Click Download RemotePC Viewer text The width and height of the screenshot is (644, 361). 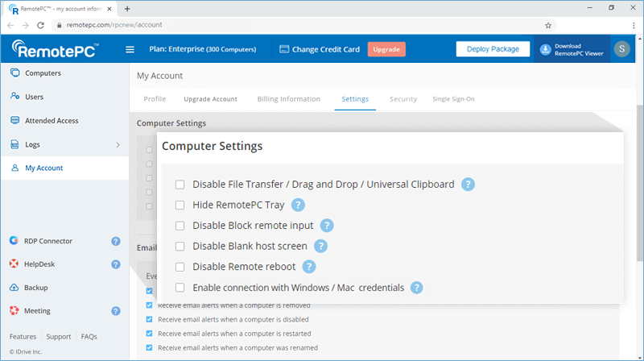(x=579, y=50)
